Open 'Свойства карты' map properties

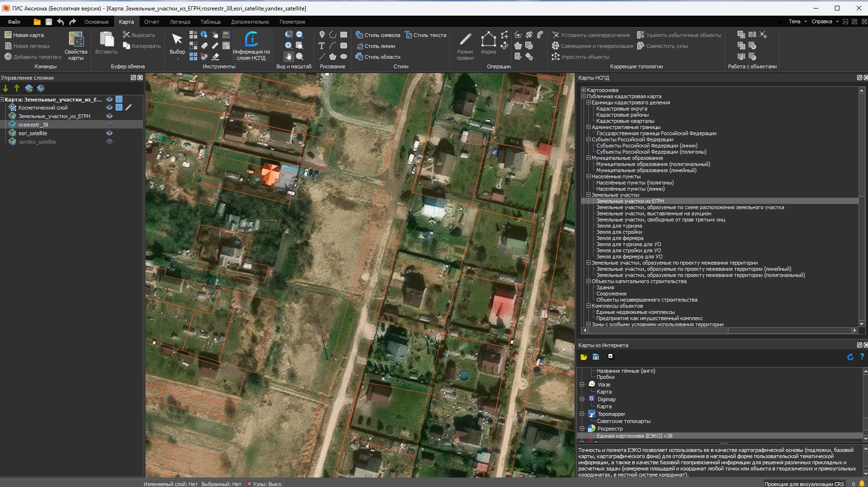[76, 46]
